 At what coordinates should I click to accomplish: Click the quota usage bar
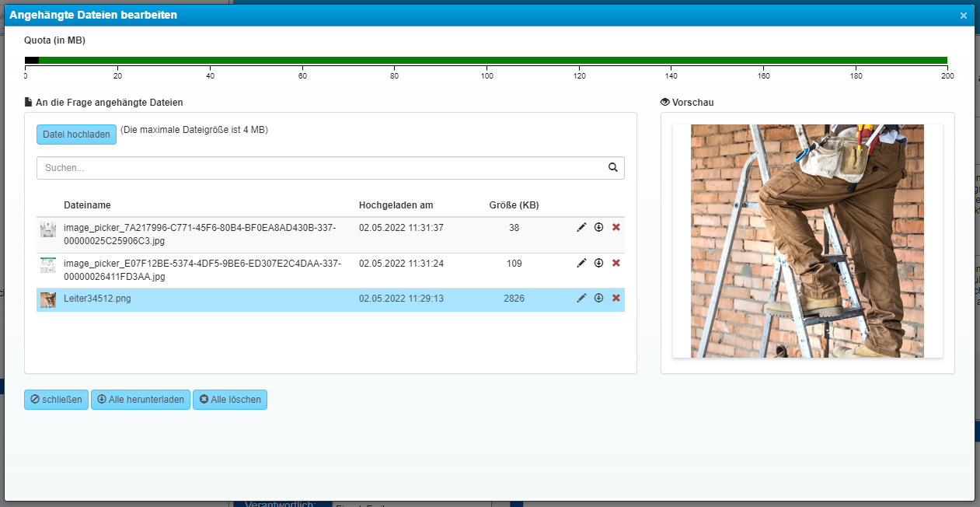tap(486, 60)
